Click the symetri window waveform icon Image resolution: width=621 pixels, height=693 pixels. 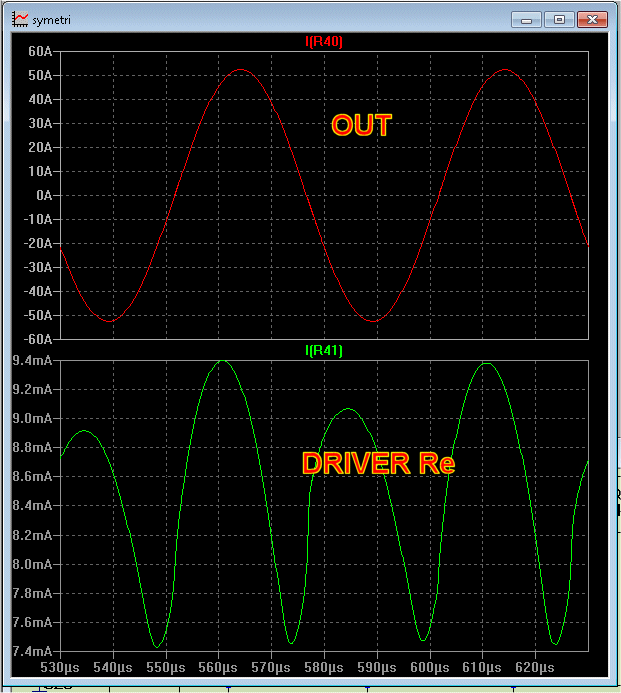[x=20, y=19]
